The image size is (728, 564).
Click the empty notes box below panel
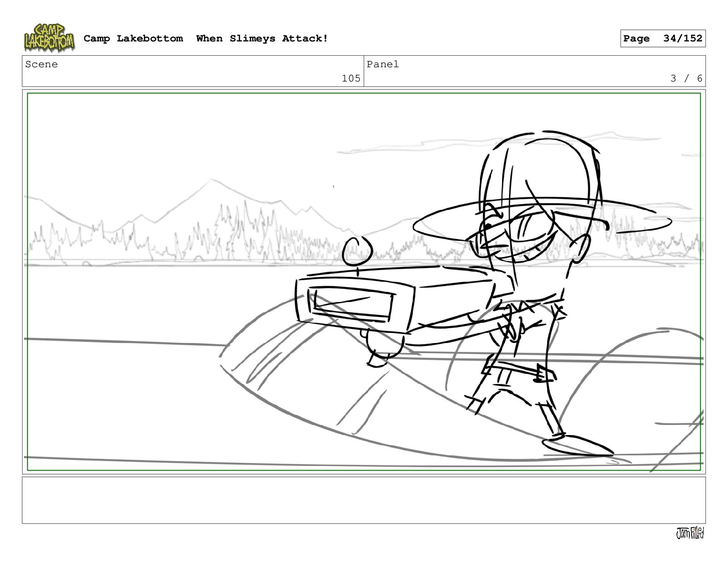364,500
